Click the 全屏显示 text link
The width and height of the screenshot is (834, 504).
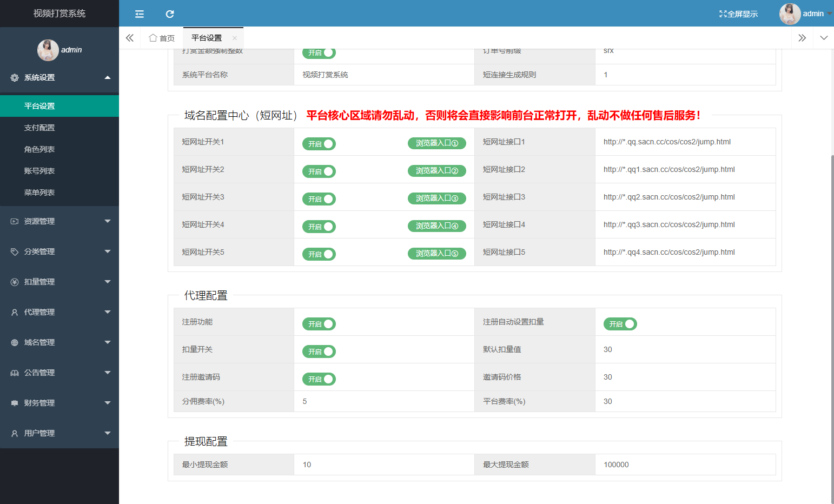743,14
